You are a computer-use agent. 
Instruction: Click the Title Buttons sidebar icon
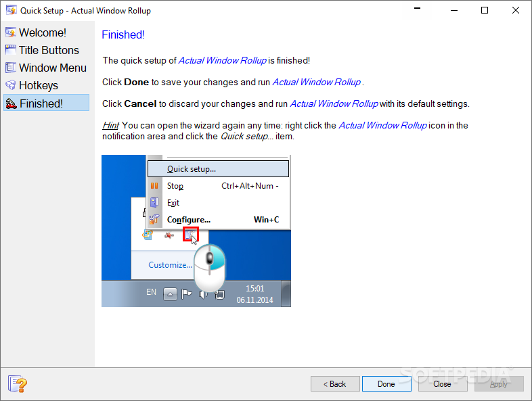[11, 50]
